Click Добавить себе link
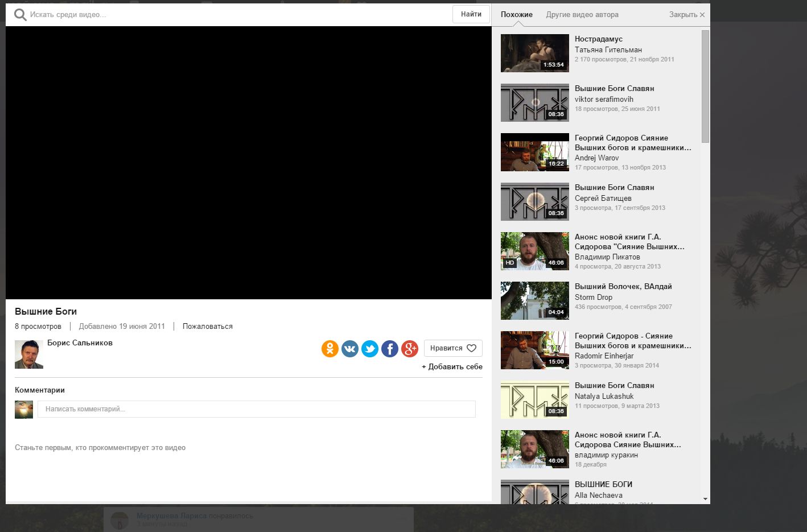Viewport: 807px width, 532px height. tap(452, 367)
